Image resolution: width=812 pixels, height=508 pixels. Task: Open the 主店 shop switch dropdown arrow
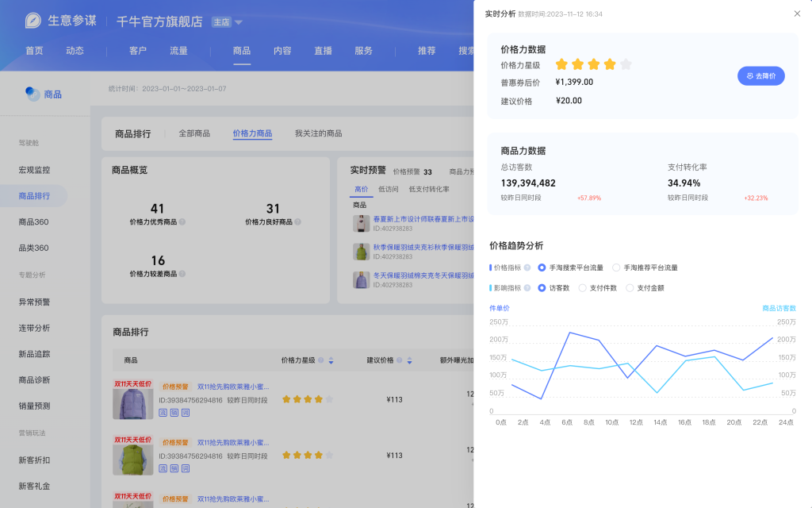tap(239, 22)
